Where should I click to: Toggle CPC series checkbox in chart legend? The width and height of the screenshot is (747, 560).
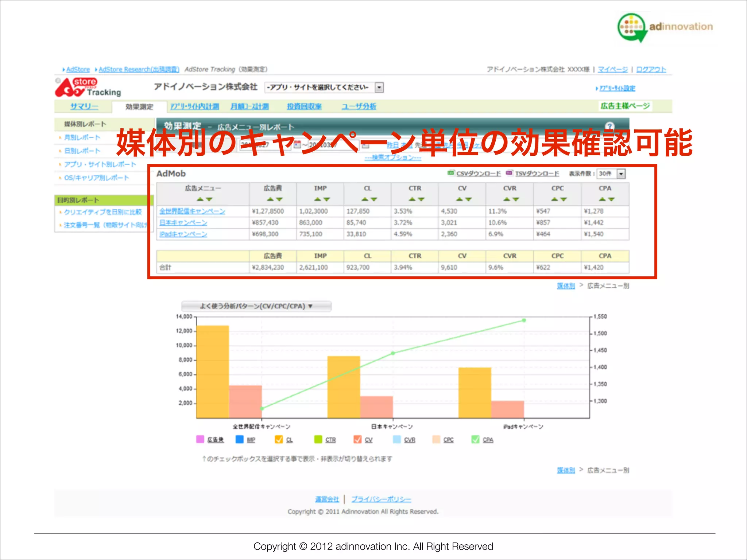click(x=436, y=439)
